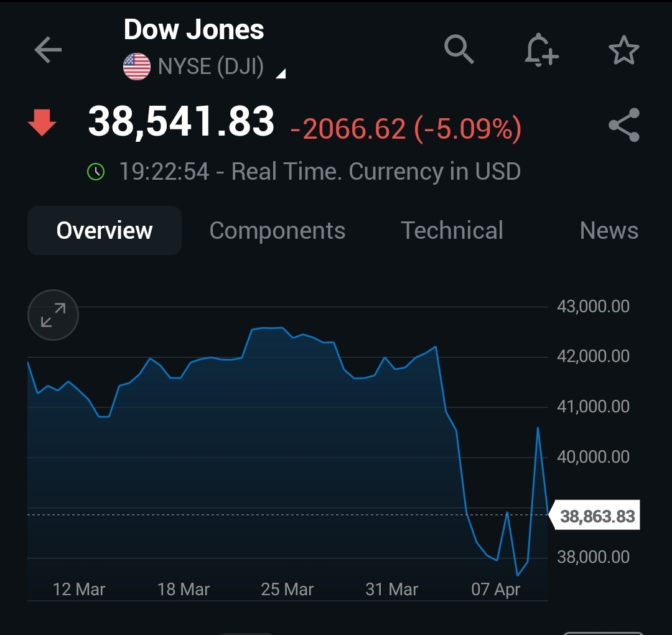This screenshot has width=672, height=635.
Task: Open the NYSE (DJI) exchange dropdown
Action: [x=212, y=67]
